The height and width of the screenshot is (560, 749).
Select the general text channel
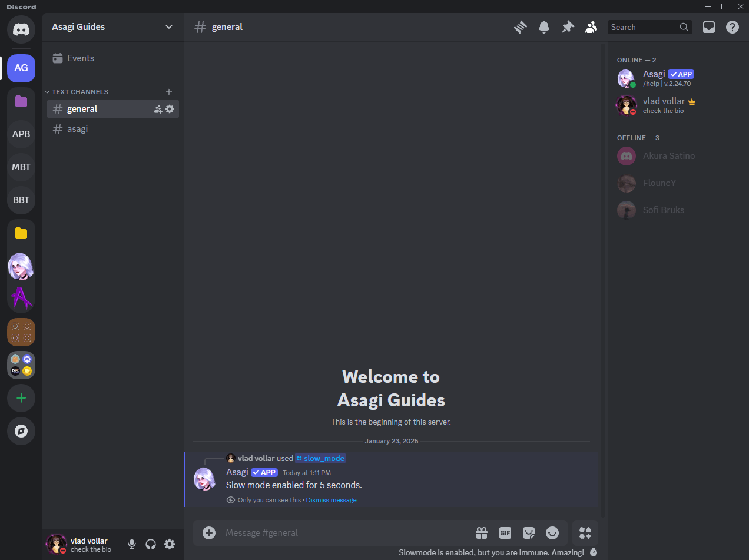pyautogui.click(x=112, y=109)
